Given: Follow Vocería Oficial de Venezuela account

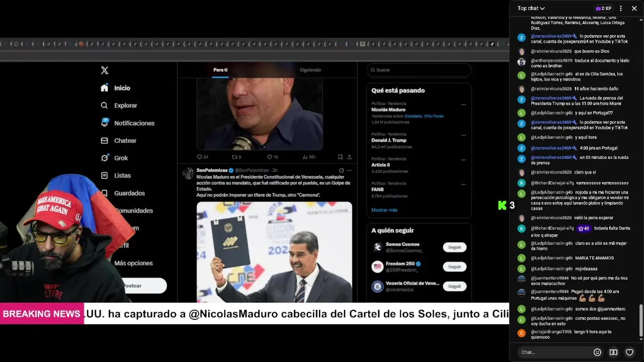Looking at the screenshot, I should (x=454, y=286).
